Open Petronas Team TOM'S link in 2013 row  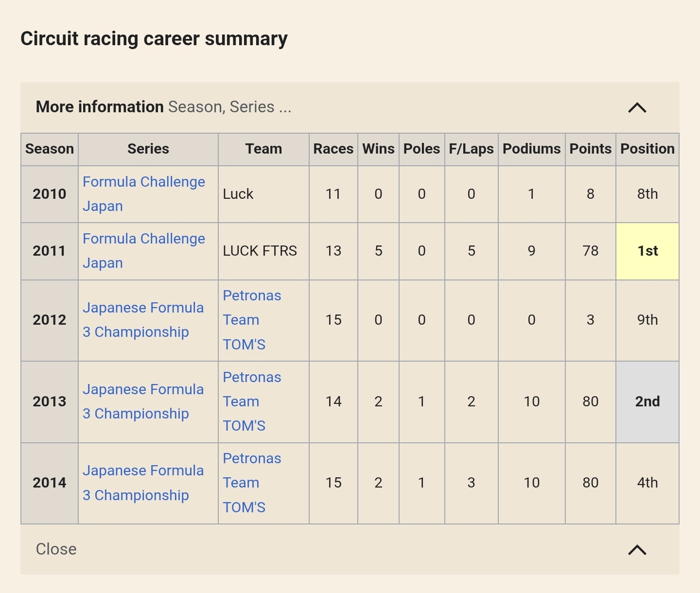coord(252,401)
